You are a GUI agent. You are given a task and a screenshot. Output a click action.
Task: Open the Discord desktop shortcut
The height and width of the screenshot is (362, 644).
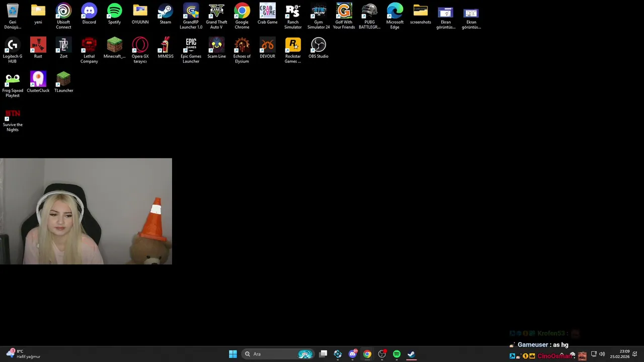coord(89,14)
